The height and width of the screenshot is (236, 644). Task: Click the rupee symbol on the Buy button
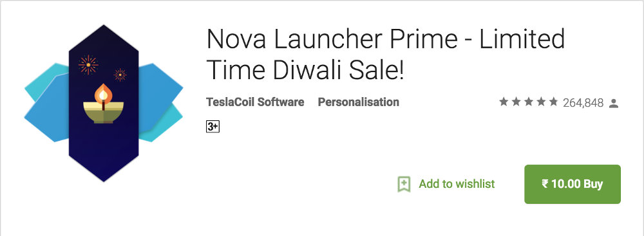click(545, 183)
